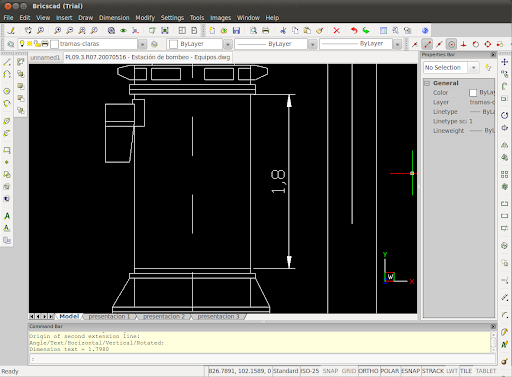
Task: Click the red Undo arrow icon
Action: [354, 31]
